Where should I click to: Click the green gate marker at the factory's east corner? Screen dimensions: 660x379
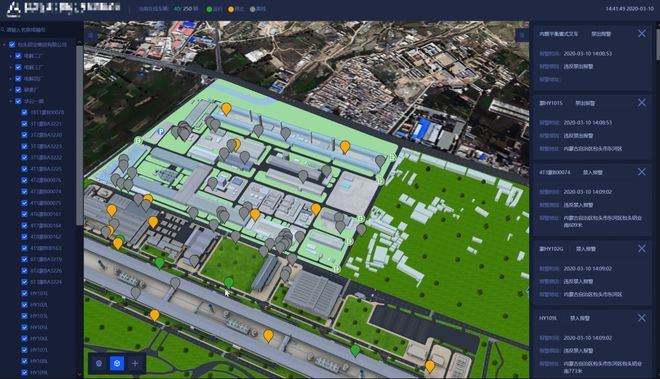pyautogui.click(x=392, y=157)
